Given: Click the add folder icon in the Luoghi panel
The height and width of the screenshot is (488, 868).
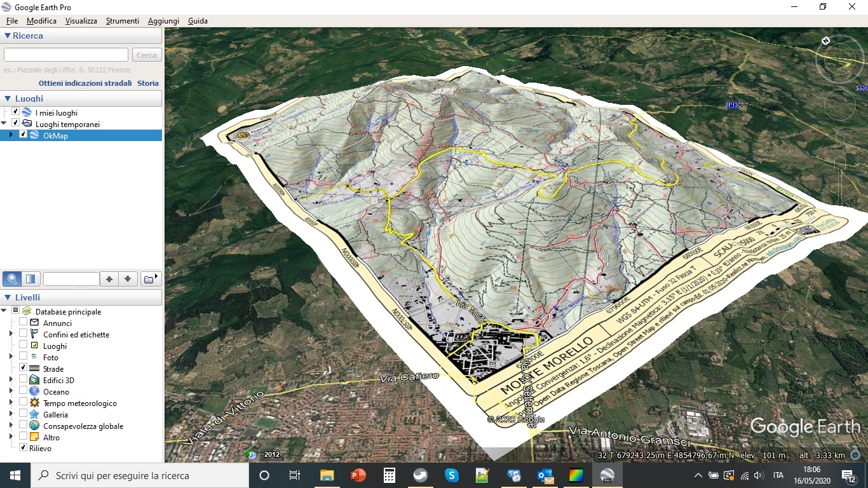Looking at the screenshot, I should pos(151,278).
